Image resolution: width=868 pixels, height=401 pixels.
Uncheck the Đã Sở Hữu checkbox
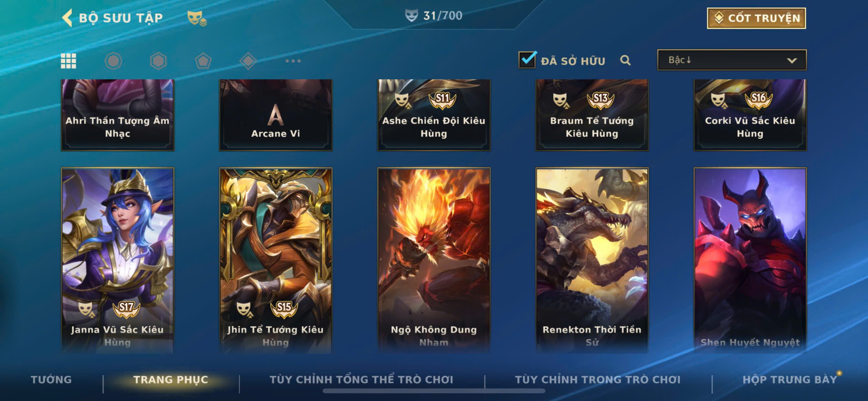[x=528, y=59]
